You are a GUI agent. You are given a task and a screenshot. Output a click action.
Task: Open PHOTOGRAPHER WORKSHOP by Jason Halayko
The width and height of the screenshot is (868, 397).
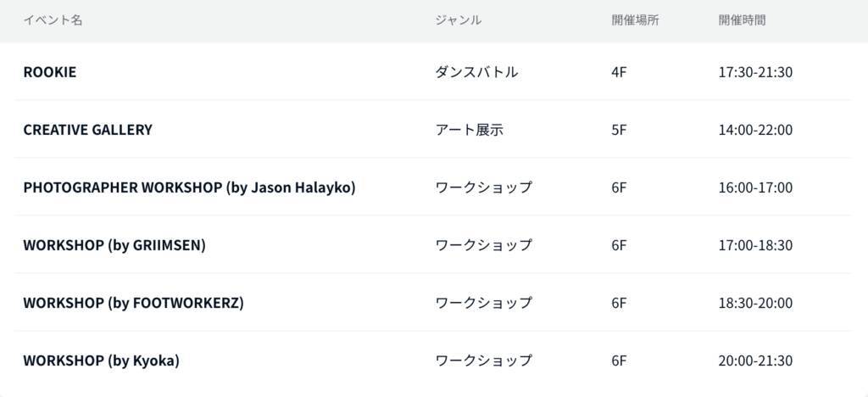click(189, 187)
